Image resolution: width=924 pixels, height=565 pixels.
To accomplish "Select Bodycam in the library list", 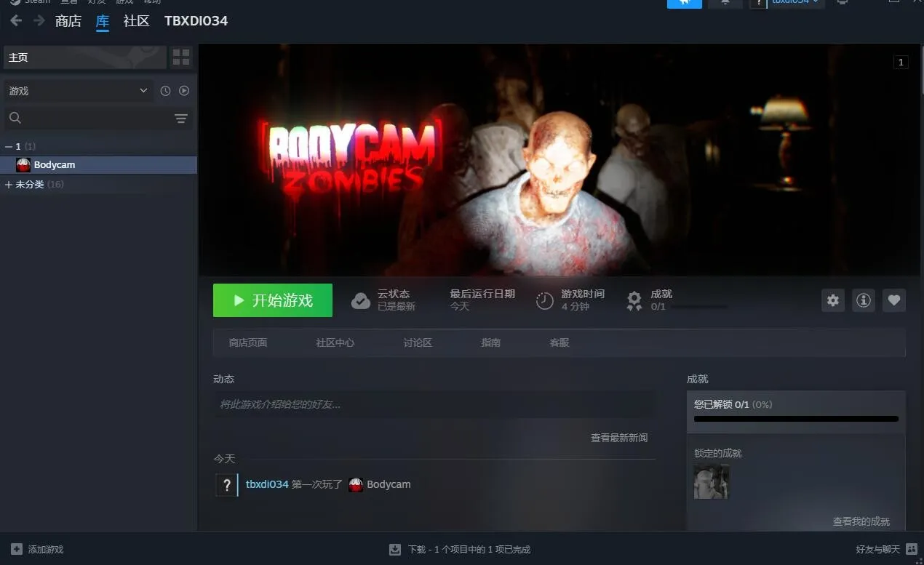I will click(54, 165).
